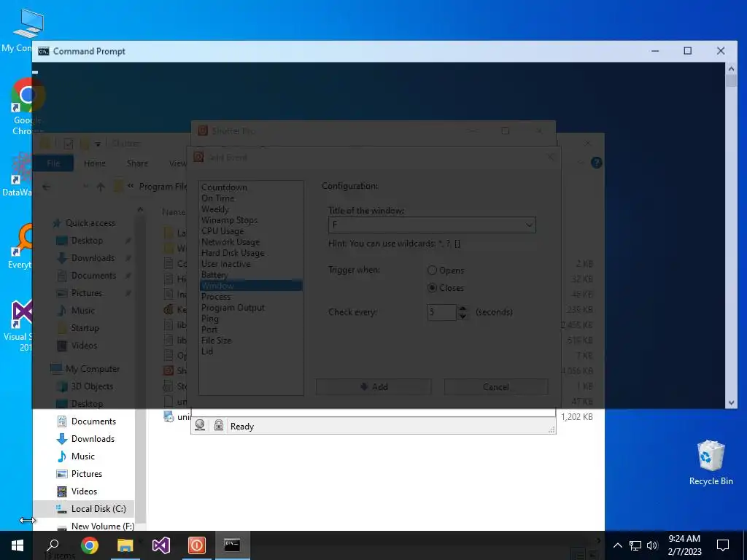Viewport: 747px width, 560px height.
Task: Click Ready text in Shutter status bar
Action: coord(242,426)
